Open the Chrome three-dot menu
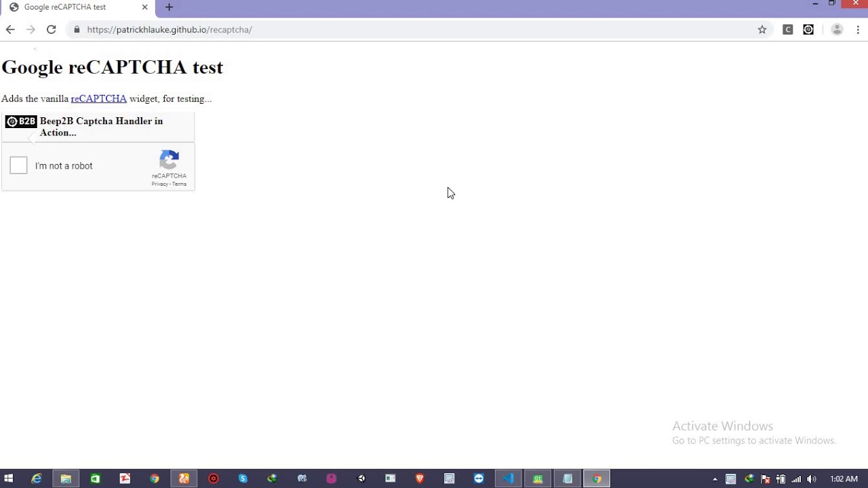This screenshot has width=868, height=488. [x=858, y=30]
